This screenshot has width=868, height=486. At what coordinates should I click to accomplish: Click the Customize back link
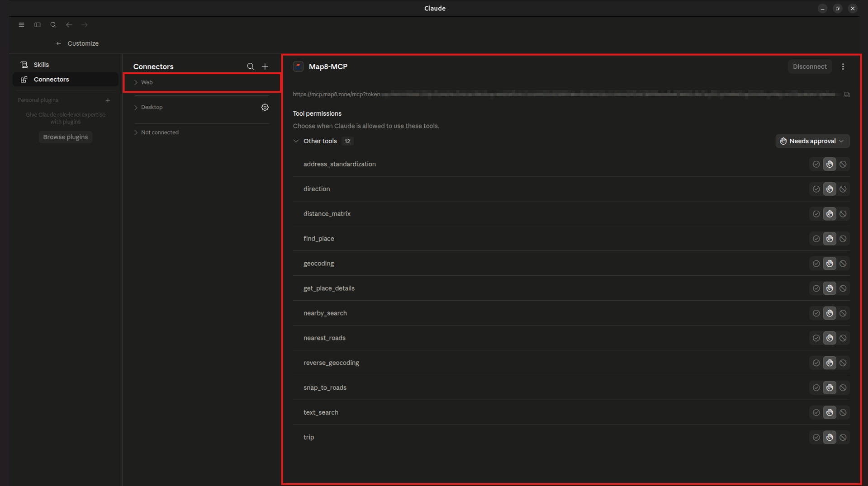click(x=83, y=43)
